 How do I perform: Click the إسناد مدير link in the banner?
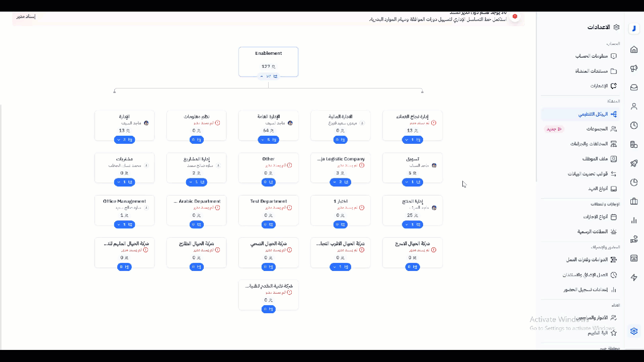26,17
